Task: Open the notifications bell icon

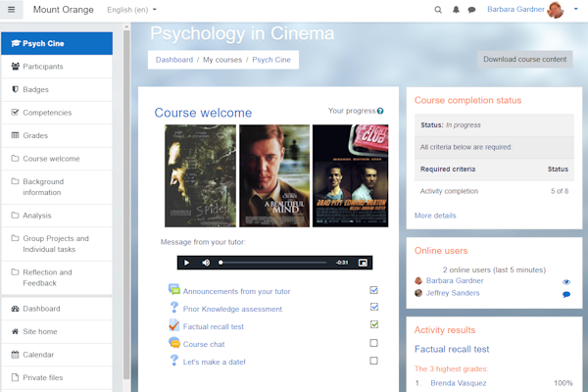Action: pyautogui.click(x=456, y=10)
